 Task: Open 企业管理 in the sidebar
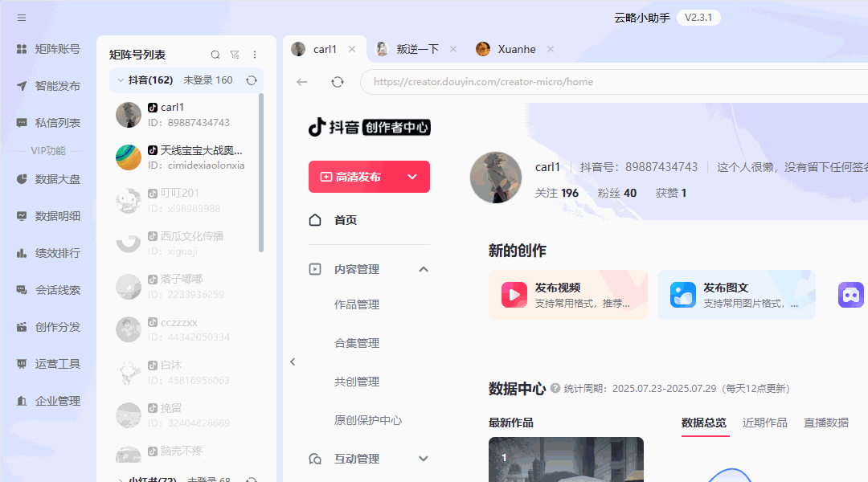tap(49, 401)
